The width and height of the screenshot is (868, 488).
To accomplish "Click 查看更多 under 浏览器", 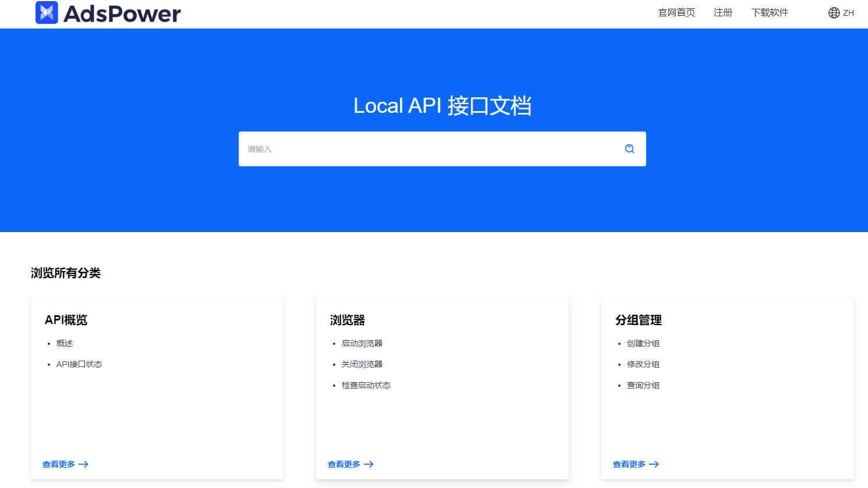I will click(344, 464).
